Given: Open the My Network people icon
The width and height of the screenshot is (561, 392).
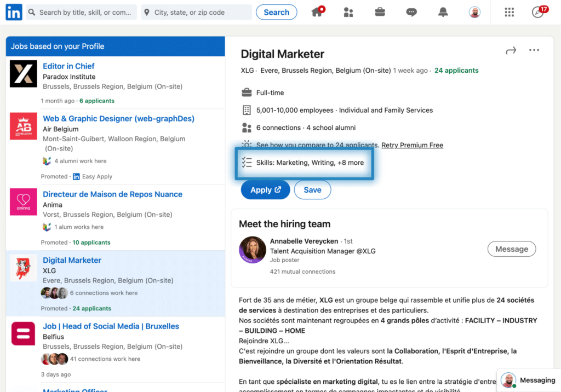Looking at the screenshot, I should (348, 12).
